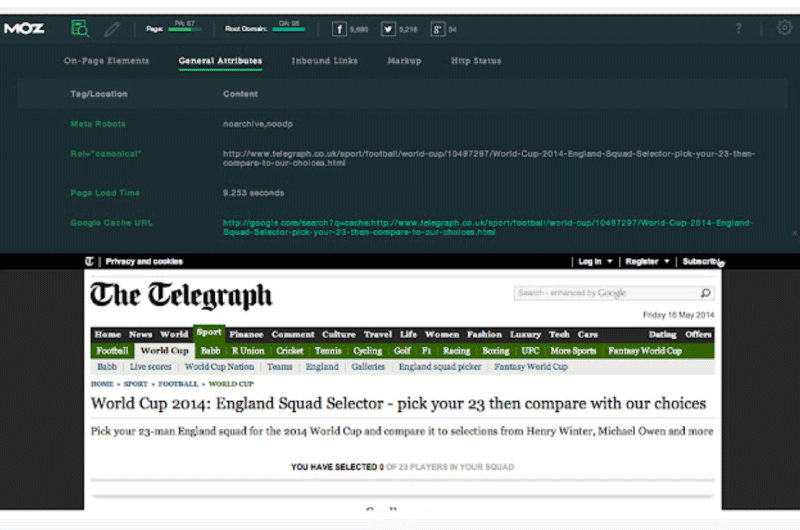Screen dimensions: 800x530
Task: Select the General Attributes tab
Action: [x=220, y=61]
